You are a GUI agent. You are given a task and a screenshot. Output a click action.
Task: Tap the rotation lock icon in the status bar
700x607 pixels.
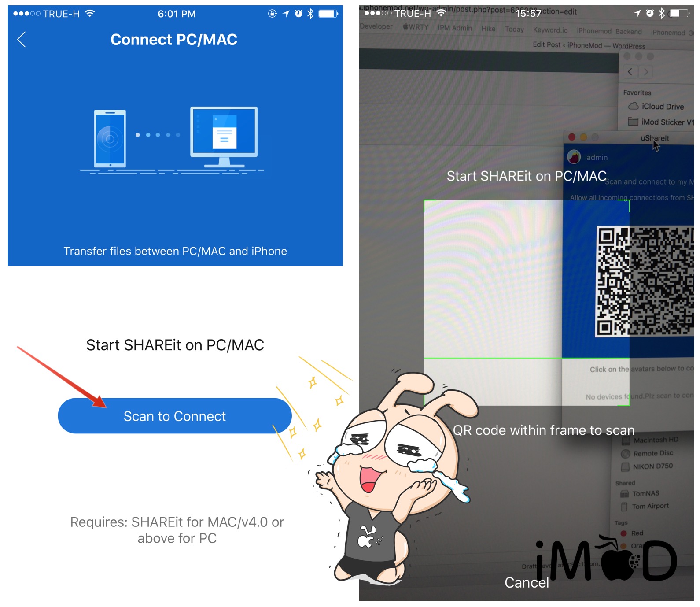point(273,14)
